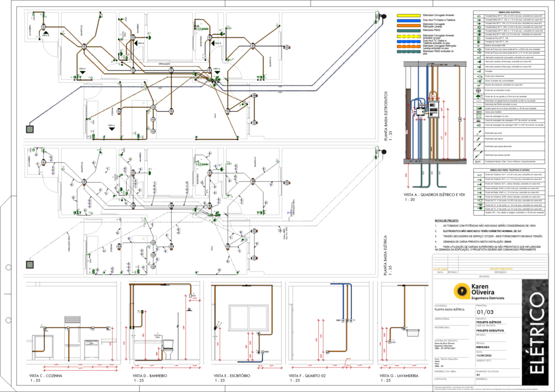Click the floor junction box symbol in legend
The height and width of the screenshot is (392, 555).
click(x=479, y=117)
